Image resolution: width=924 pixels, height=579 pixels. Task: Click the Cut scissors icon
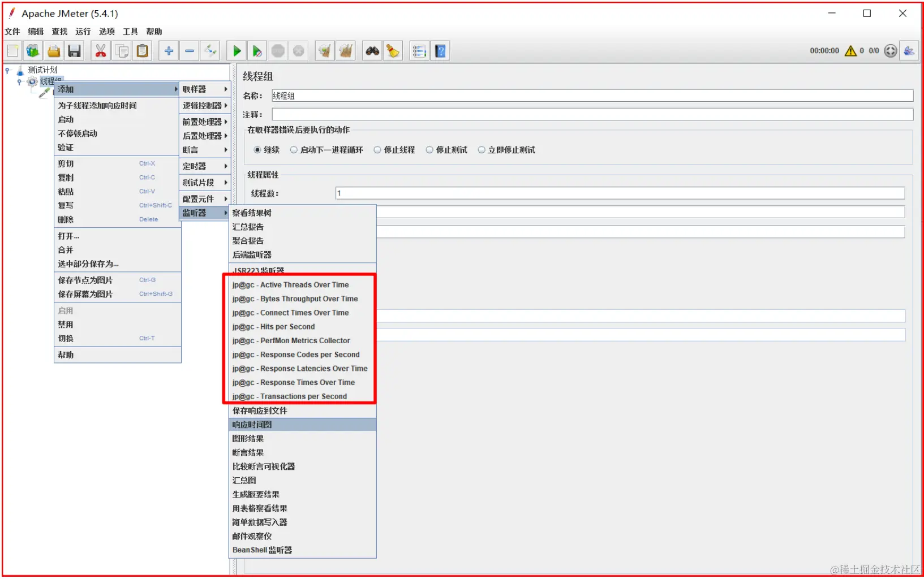(x=101, y=51)
